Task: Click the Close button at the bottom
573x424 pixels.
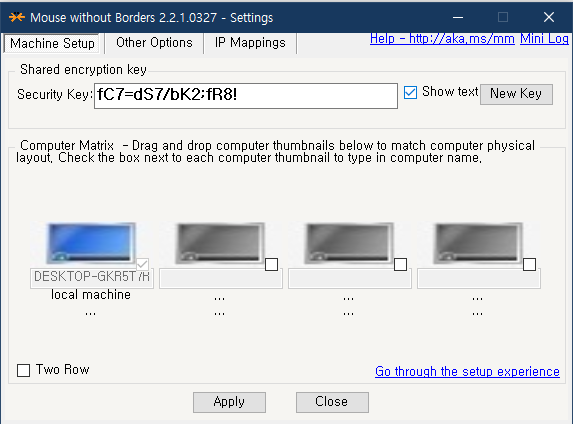Action: [x=332, y=402]
